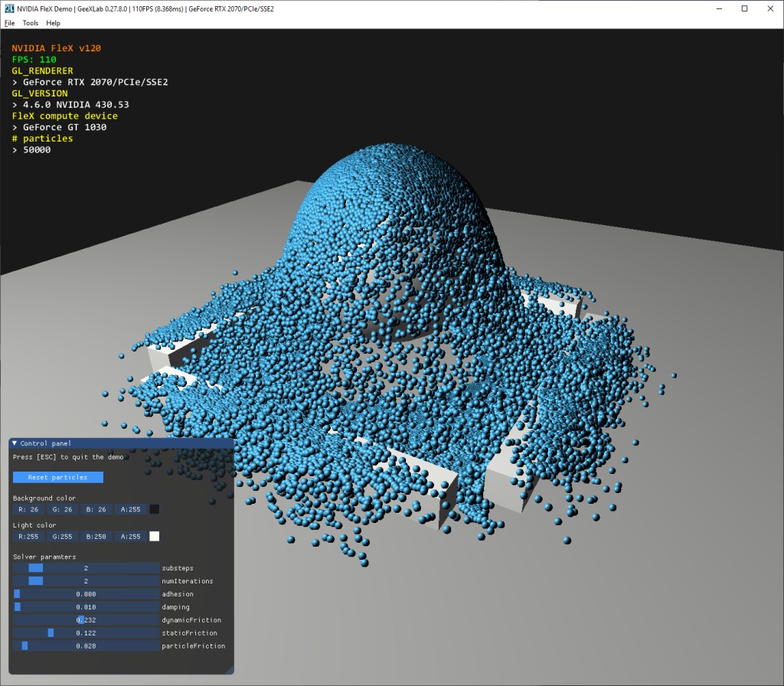This screenshot has height=686, width=784.
Task: Click the 'FleX compute device' label
Action: click(64, 116)
